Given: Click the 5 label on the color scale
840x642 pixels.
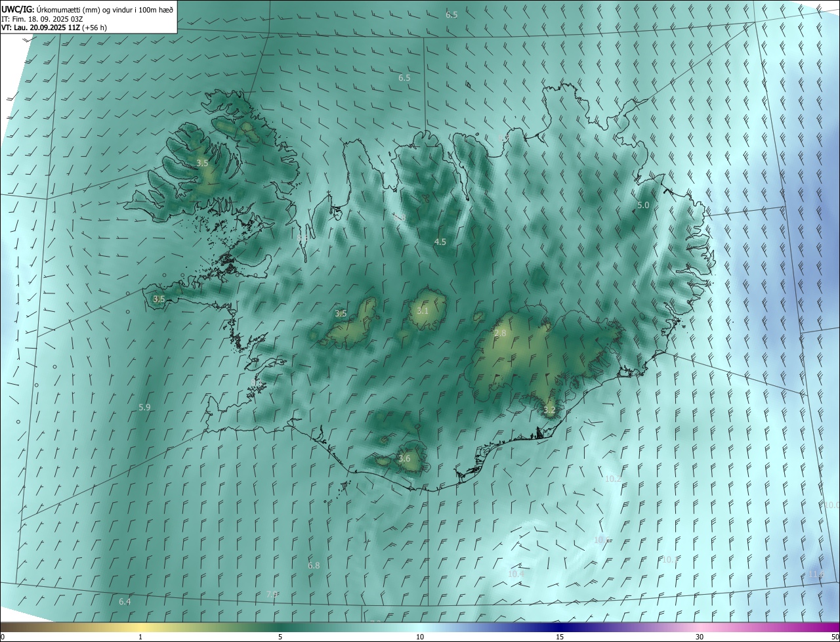Looking at the screenshot, I should coord(280,637).
